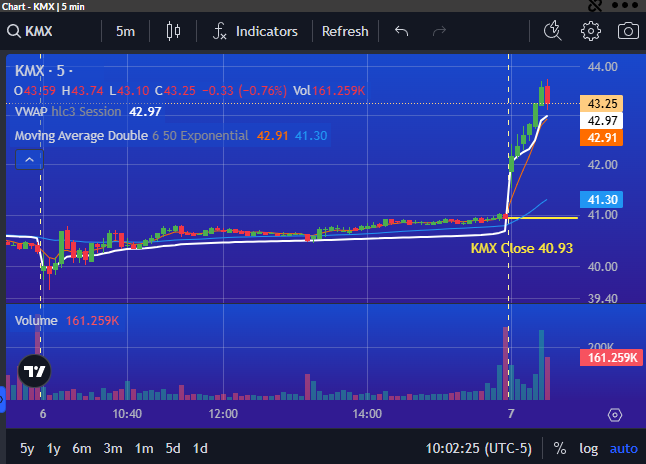The image size is (646, 464).
Task: Select the 6m date range
Action: point(82,448)
